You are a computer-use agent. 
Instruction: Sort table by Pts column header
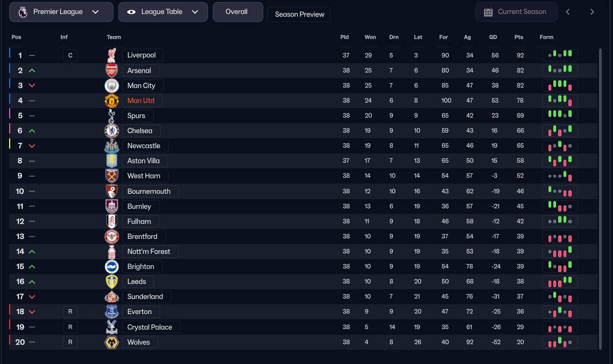(x=519, y=37)
